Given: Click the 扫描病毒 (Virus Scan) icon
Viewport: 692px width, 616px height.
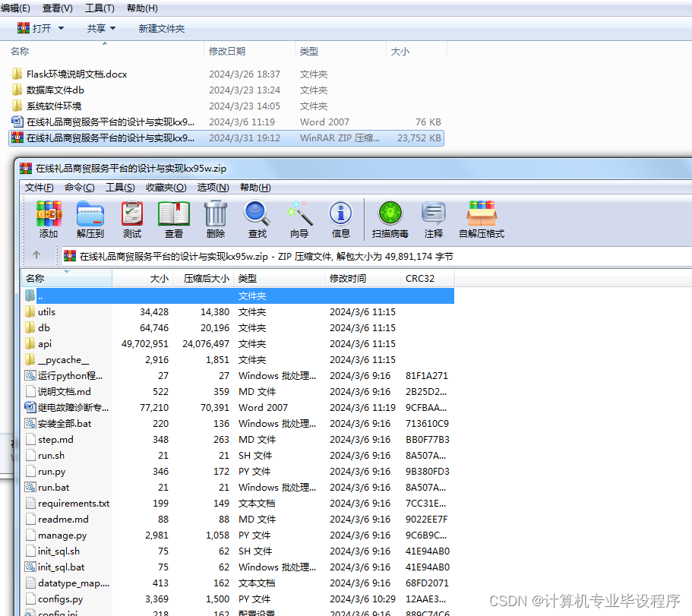Looking at the screenshot, I should pos(390,216).
